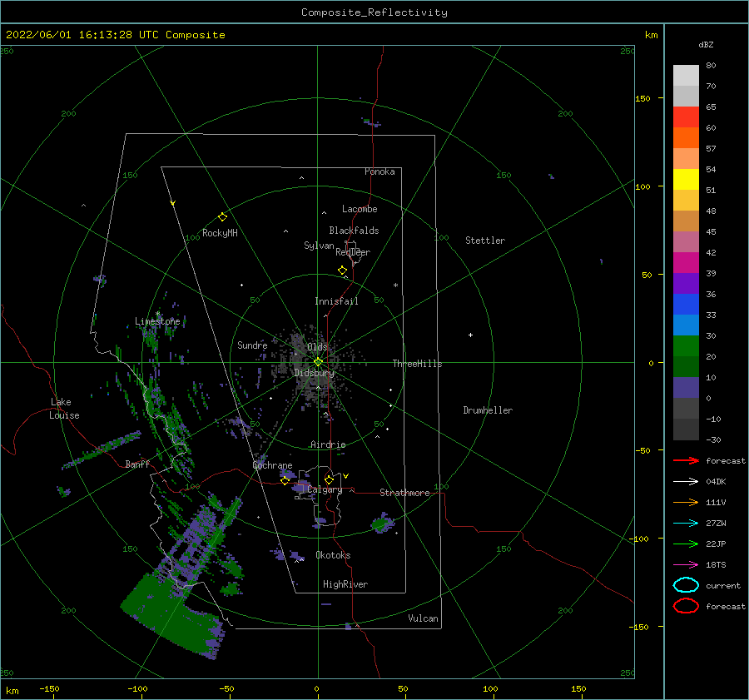Click the Strathmore label

404,493
